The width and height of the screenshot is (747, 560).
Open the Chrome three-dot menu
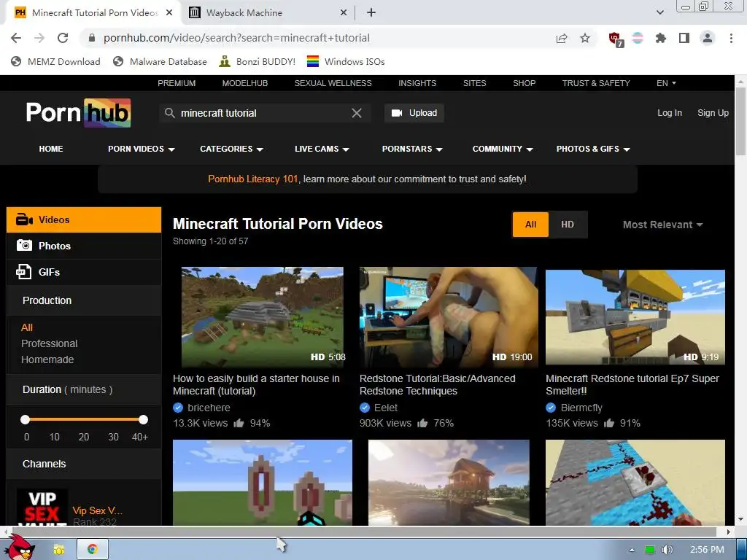[x=731, y=38]
